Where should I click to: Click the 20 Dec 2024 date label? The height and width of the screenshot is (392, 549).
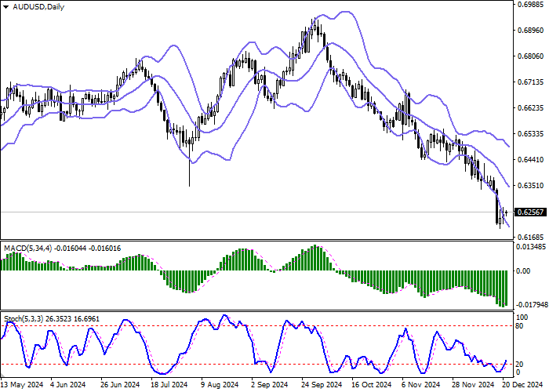(x=518, y=386)
